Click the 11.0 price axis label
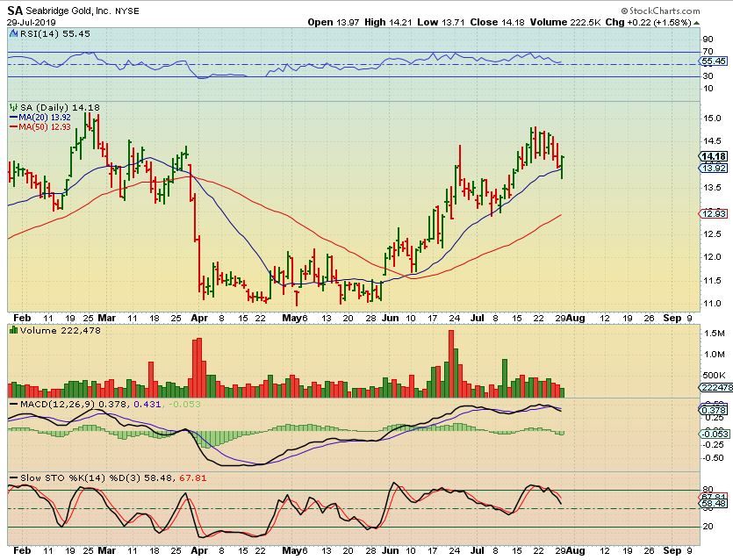 tap(712, 304)
